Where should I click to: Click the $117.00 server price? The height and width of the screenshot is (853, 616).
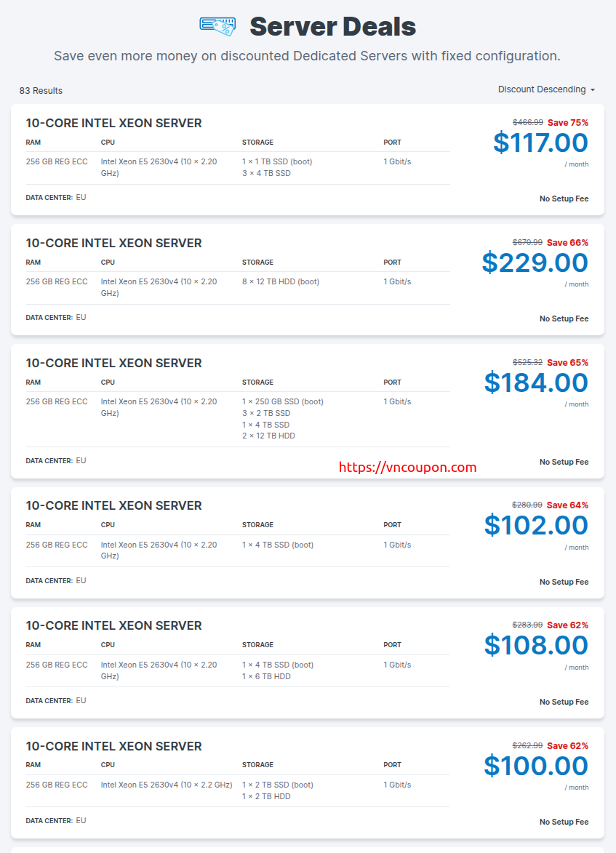click(540, 143)
